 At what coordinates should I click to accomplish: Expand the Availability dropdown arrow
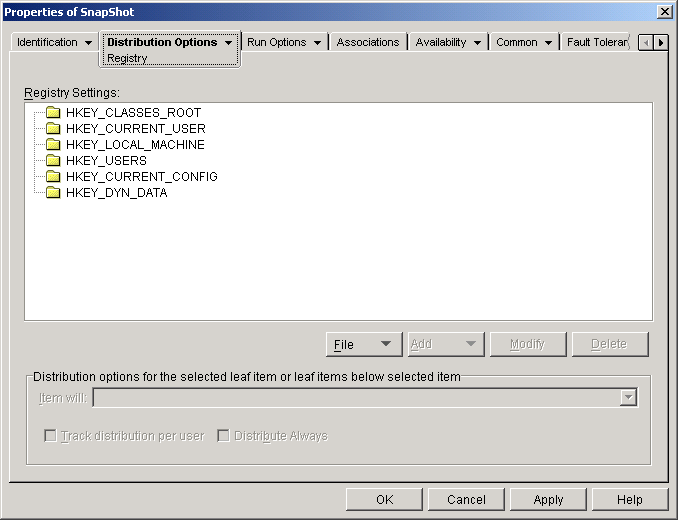pos(477,43)
